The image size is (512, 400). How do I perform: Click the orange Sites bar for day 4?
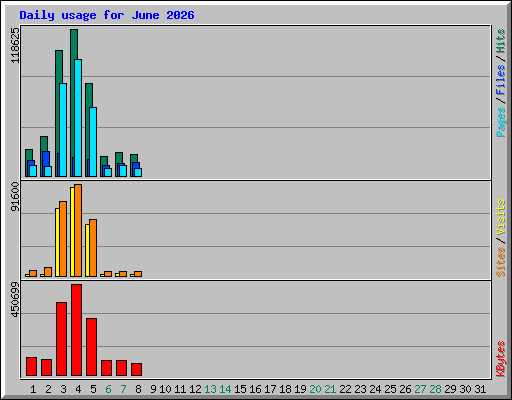[78, 230]
